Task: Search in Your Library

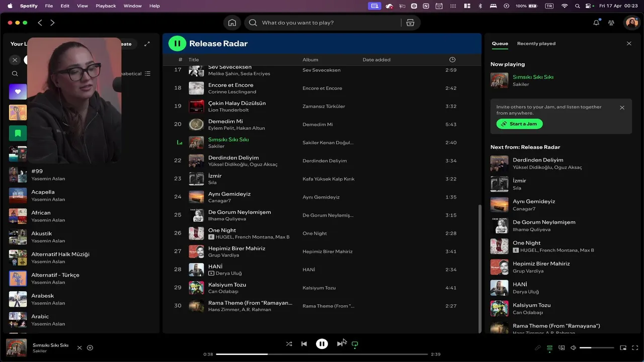Action: click(x=15, y=73)
